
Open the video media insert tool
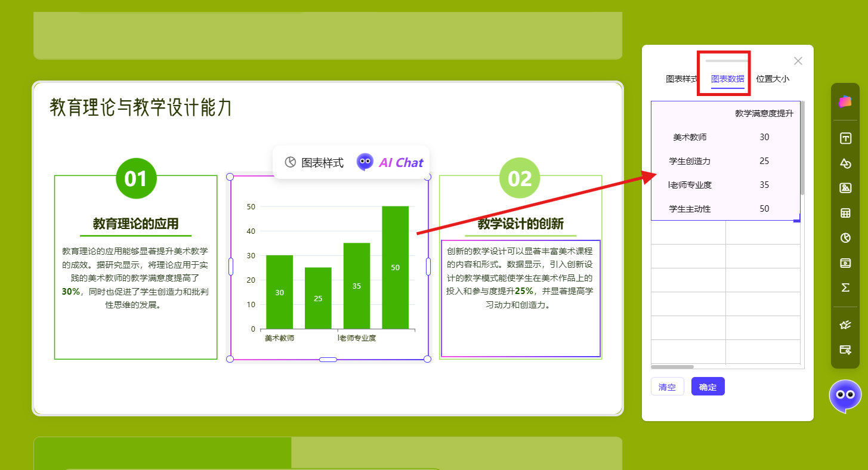(x=845, y=263)
